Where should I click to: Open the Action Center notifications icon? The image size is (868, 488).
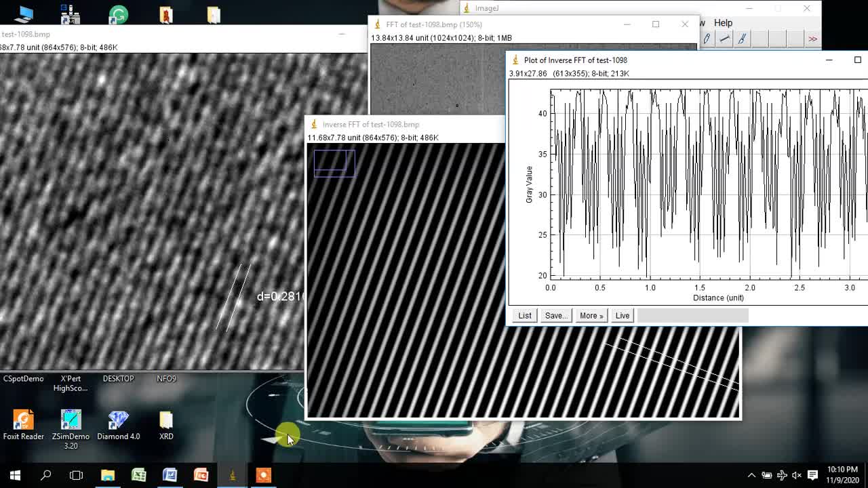[x=812, y=475]
